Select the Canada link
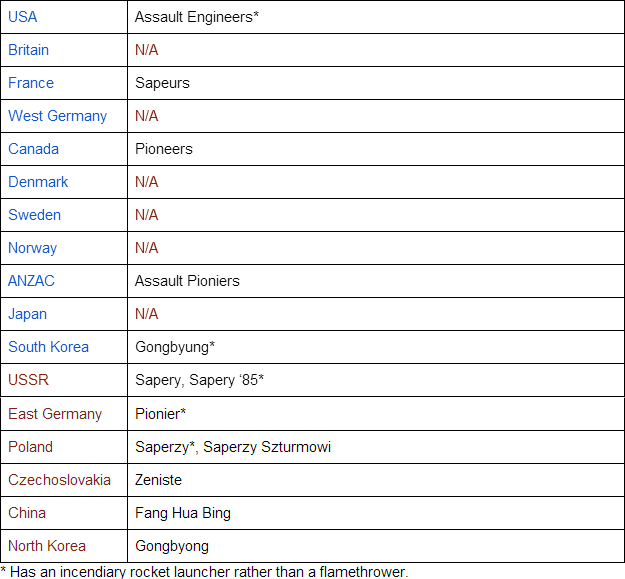The image size is (625, 579). pos(33,149)
